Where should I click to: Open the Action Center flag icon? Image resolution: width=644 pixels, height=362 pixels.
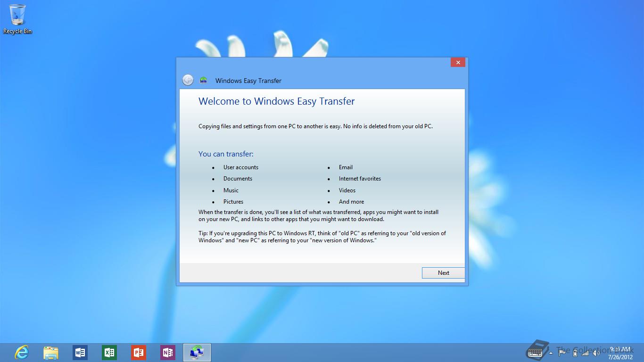563,352
